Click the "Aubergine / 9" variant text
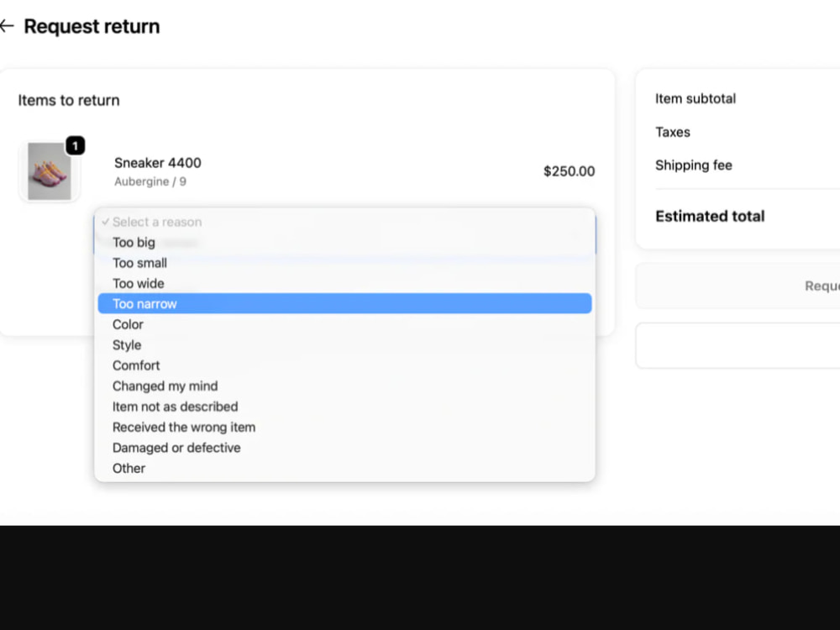 [150, 181]
